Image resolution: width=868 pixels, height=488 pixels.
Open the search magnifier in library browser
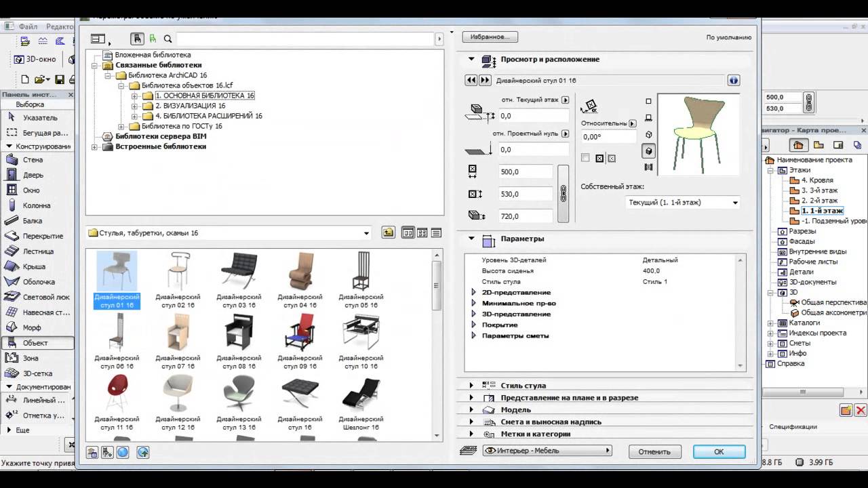pyautogui.click(x=167, y=39)
